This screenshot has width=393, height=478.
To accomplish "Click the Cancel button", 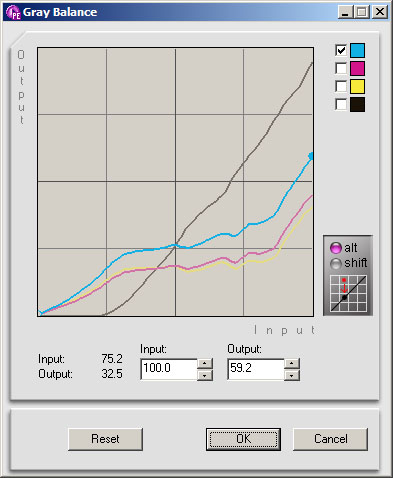I will (331, 439).
